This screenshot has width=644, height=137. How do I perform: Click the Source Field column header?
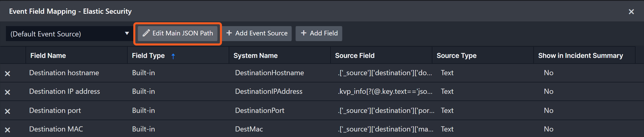(x=355, y=56)
